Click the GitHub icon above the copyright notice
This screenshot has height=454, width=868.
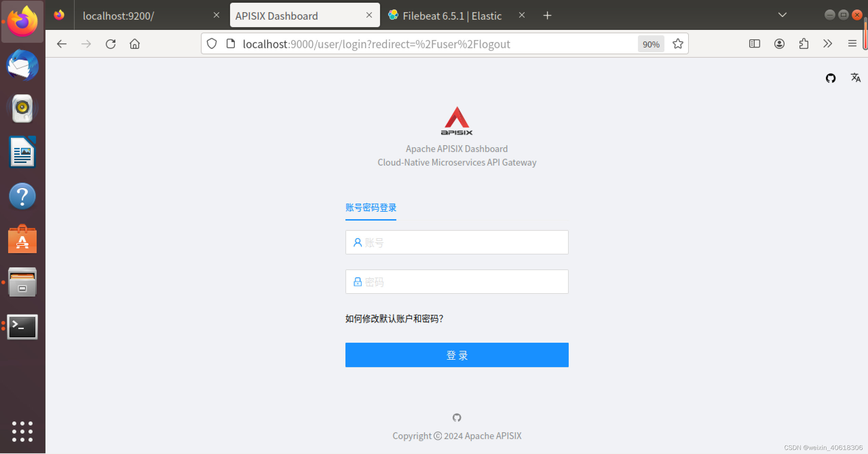[456, 418]
